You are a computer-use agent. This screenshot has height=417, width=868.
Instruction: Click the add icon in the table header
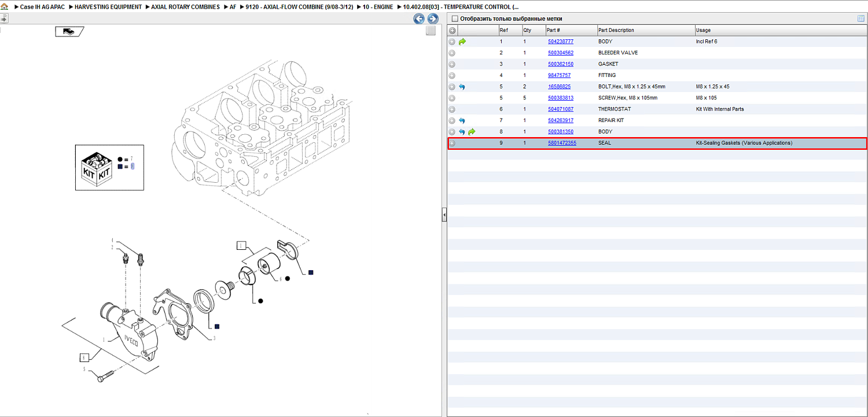pyautogui.click(x=453, y=30)
